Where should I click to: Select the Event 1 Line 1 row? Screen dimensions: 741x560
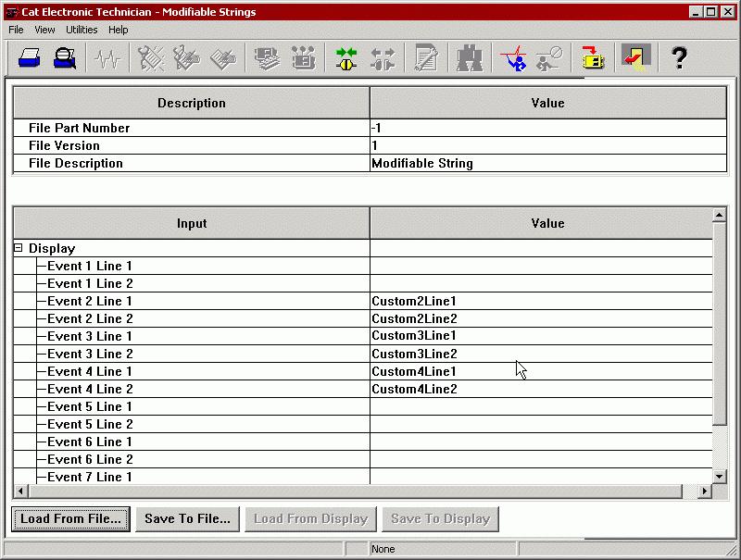coord(363,266)
